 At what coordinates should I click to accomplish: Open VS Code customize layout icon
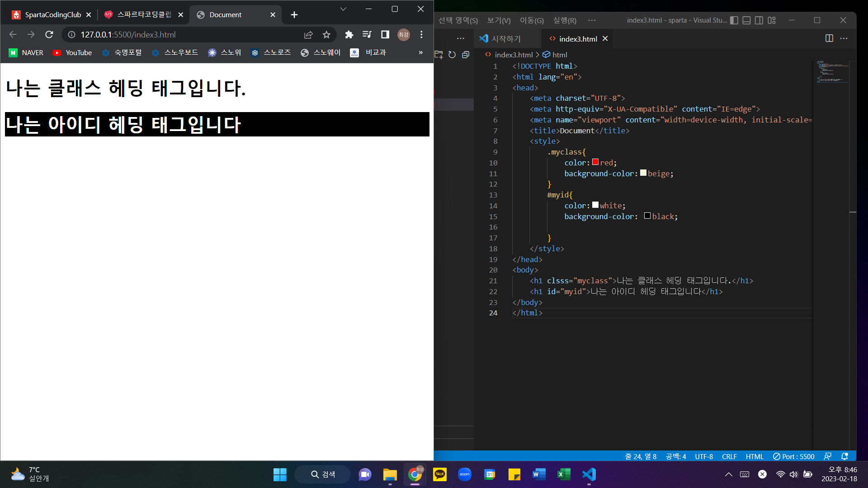point(772,20)
